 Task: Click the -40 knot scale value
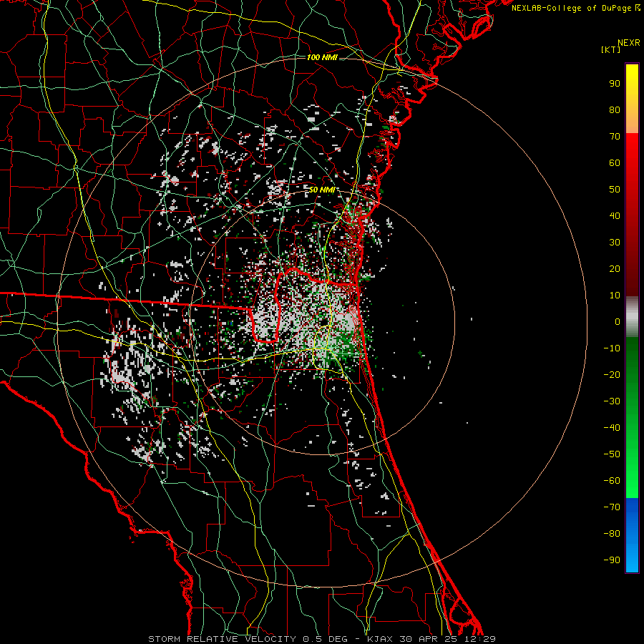pyautogui.click(x=612, y=428)
